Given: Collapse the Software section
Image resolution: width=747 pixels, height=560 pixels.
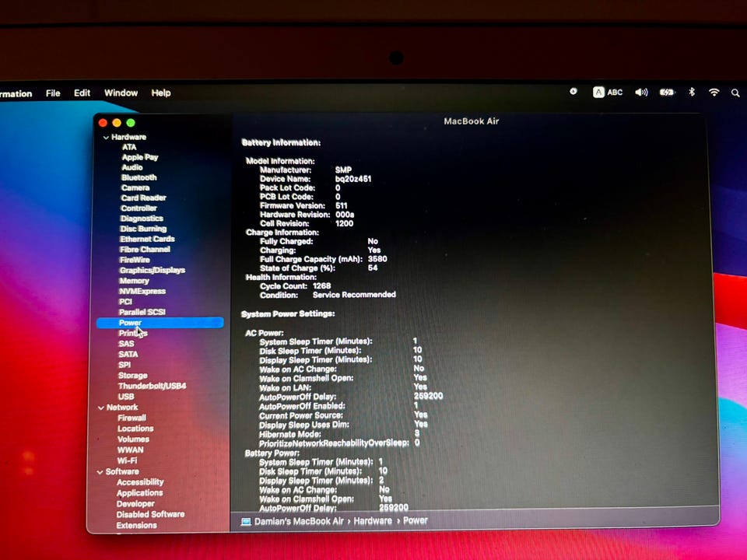Looking at the screenshot, I should [100, 472].
